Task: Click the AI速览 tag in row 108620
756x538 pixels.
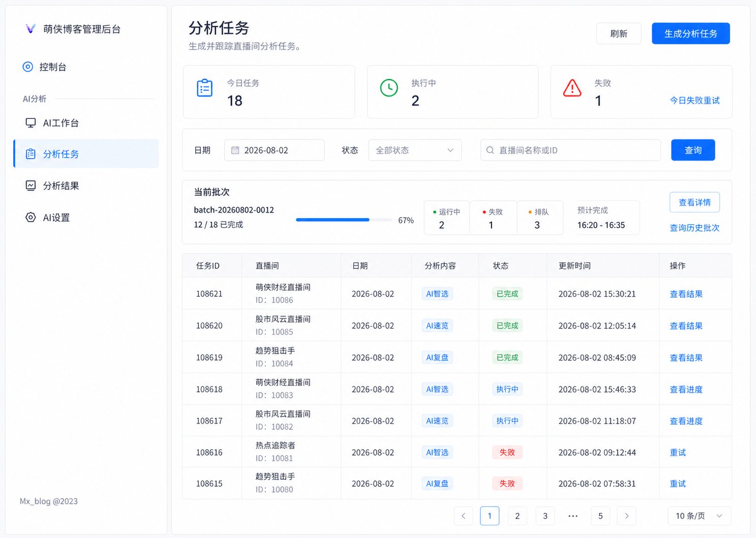Action: point(437,325)
